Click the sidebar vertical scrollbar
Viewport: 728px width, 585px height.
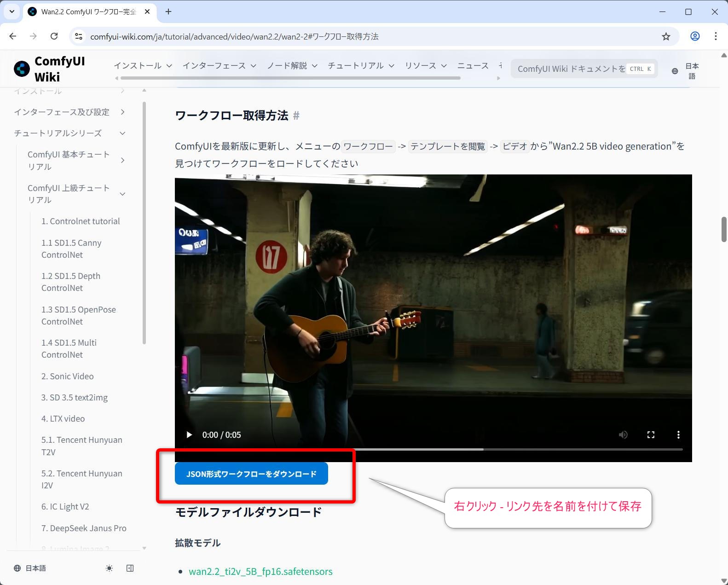coord(144,223)
